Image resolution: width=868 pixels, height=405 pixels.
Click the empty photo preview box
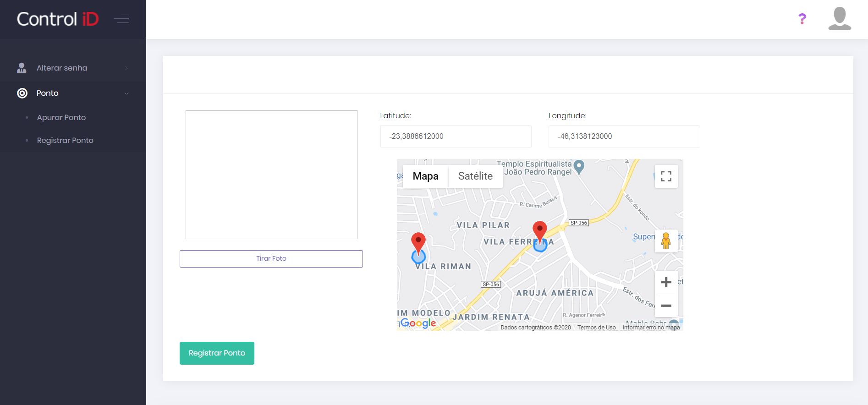(271, 175)
